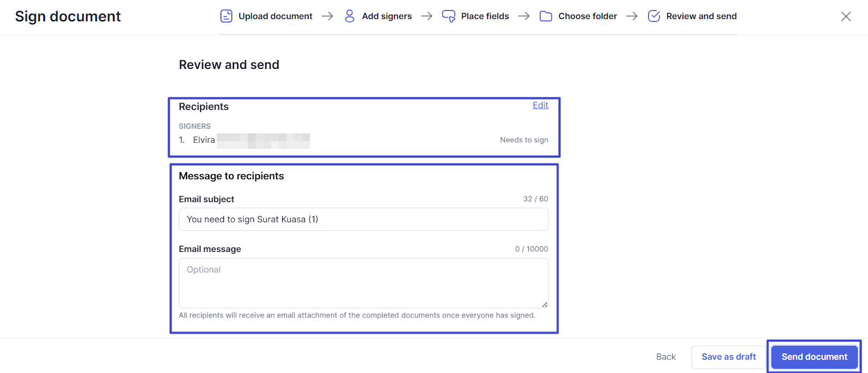Save the document as draft

[729, 357]
